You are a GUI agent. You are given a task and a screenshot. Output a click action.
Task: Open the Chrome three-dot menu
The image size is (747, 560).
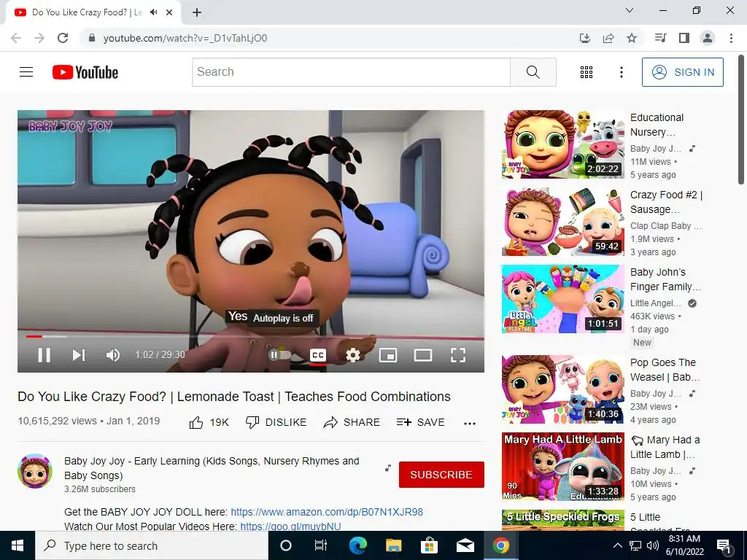[x=731, y=38]
